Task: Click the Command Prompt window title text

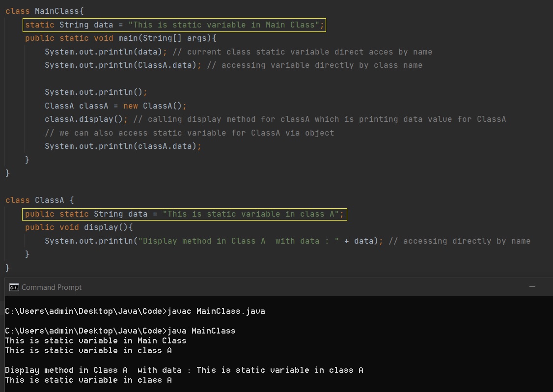Action: click(52, 287)
